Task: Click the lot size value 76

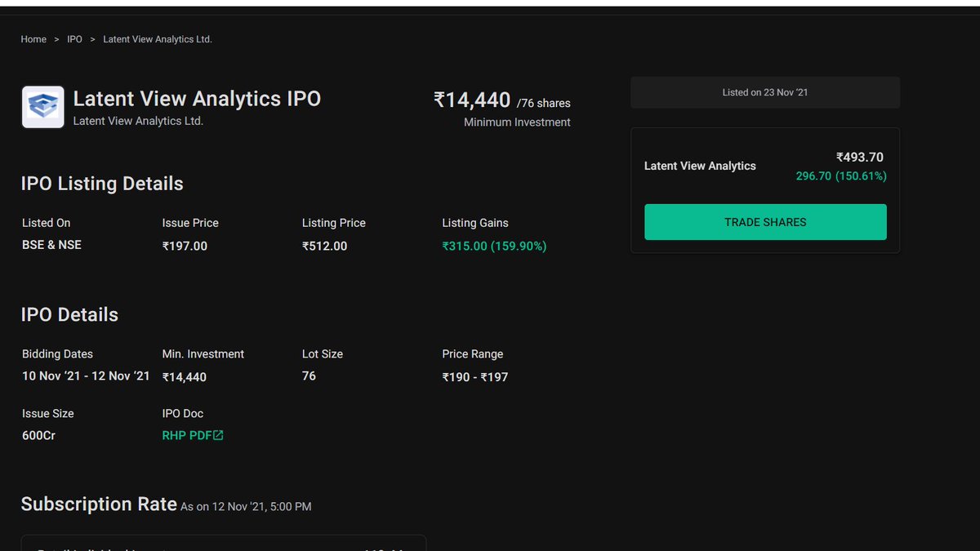Action: pos(309,376)
